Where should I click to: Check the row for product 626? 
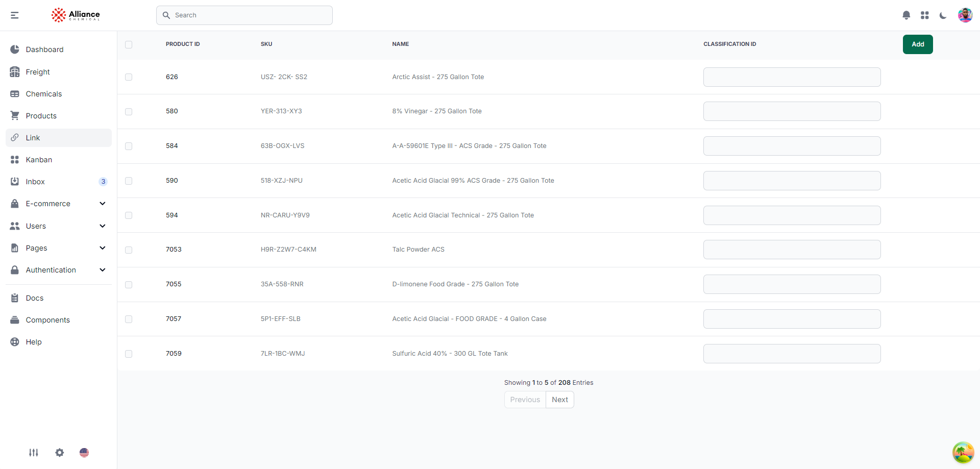129,77
